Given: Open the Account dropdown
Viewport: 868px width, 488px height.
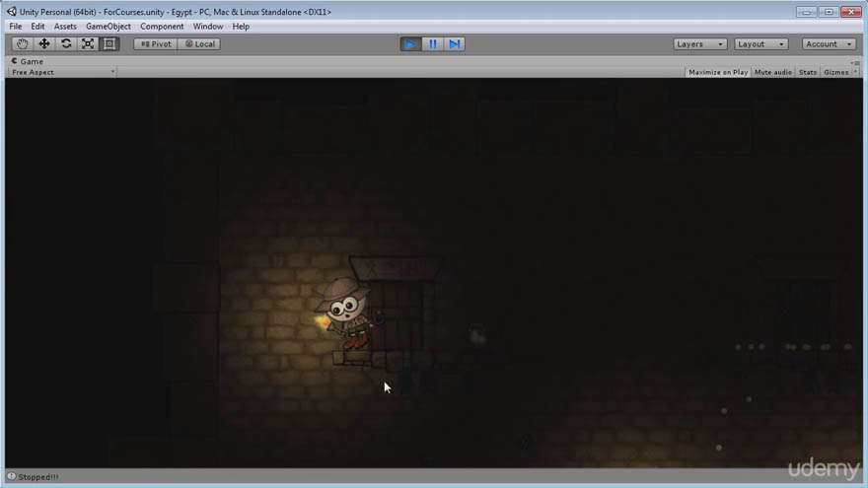Looking at the screenshot, I should pyautogui.click(x=829, y=44).
